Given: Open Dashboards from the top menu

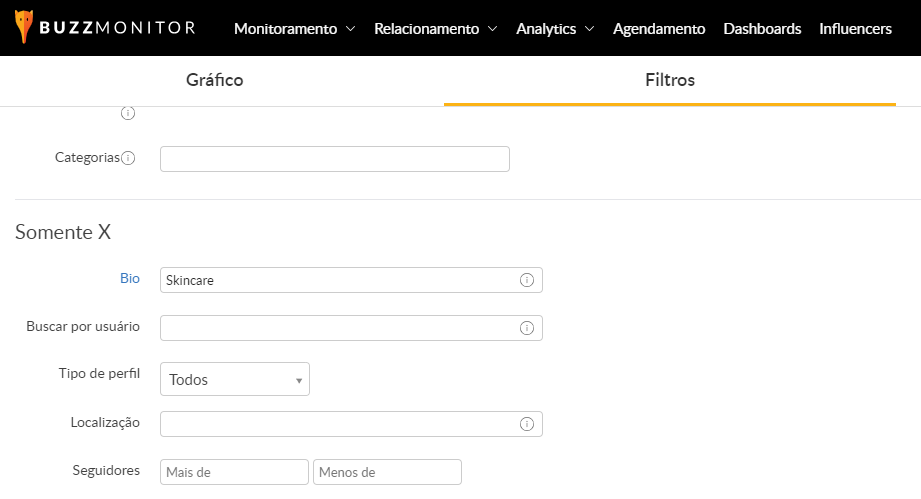Looking at the screenshot, I should pyautogui.click(x=762, y=29).
